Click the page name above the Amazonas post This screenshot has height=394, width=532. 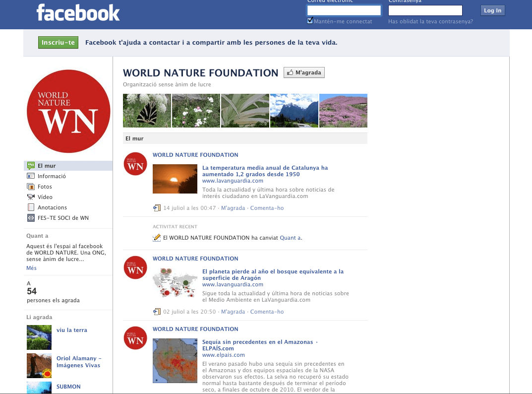coord(195,329)
